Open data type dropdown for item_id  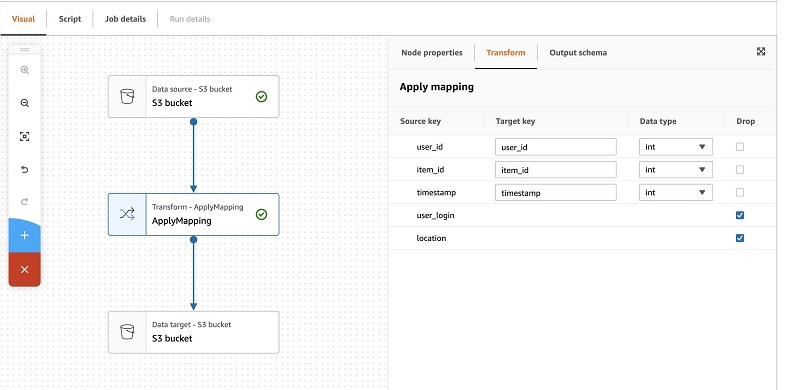pos(676,169)
